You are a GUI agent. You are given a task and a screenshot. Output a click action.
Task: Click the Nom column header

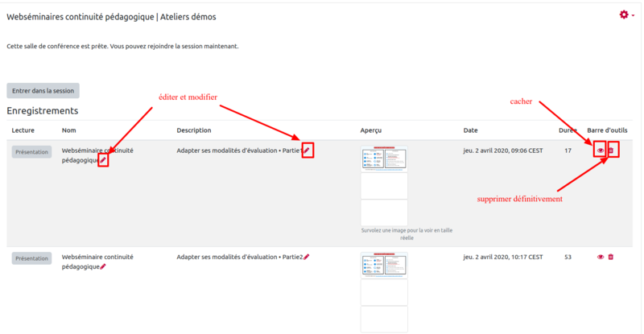(x=70, y=130)
